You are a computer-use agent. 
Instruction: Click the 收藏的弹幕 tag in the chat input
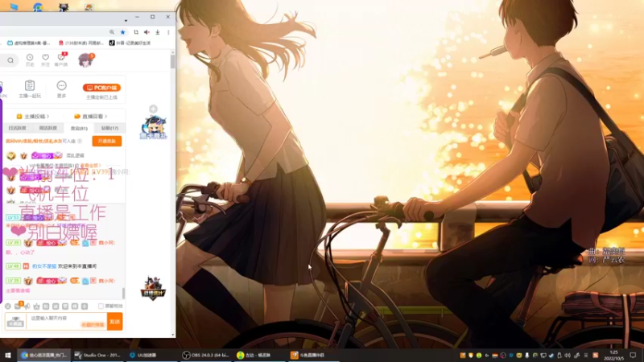coord(93,325)
